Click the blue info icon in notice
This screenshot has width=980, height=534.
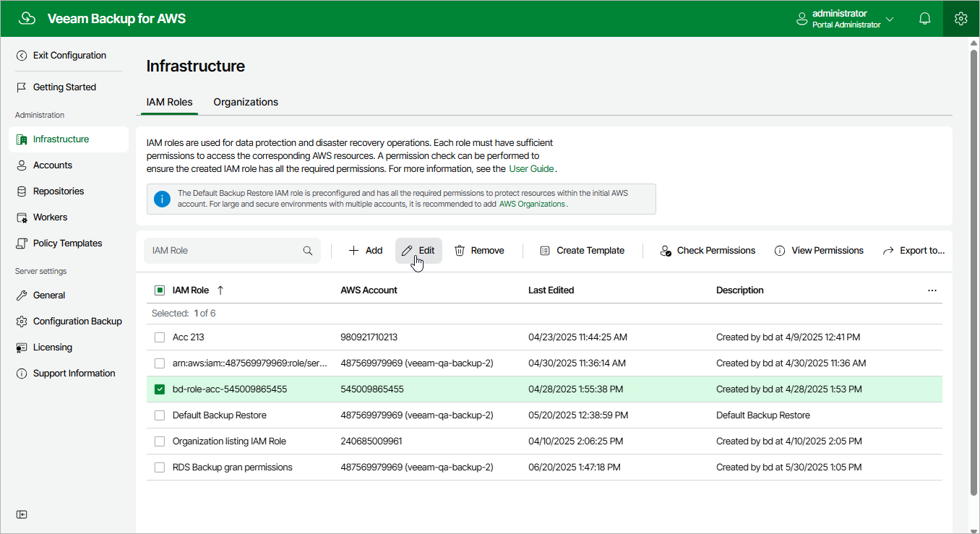[163, 199]
